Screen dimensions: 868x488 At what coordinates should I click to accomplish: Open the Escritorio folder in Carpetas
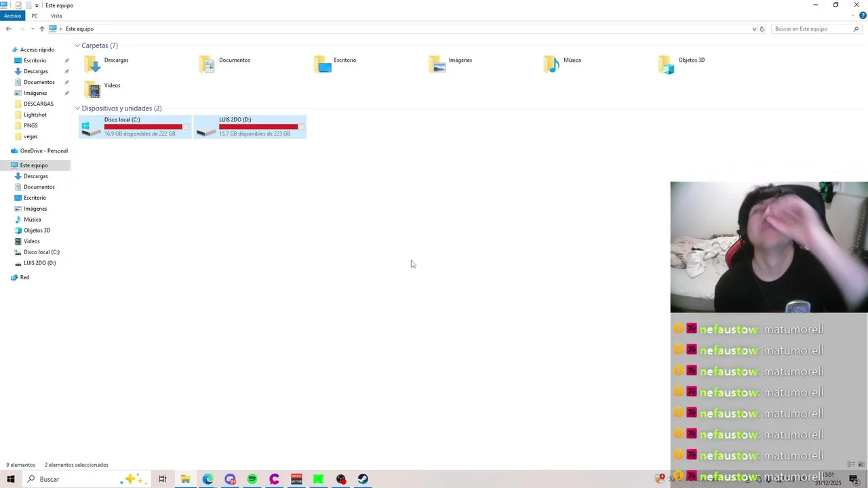pos(335,64)
